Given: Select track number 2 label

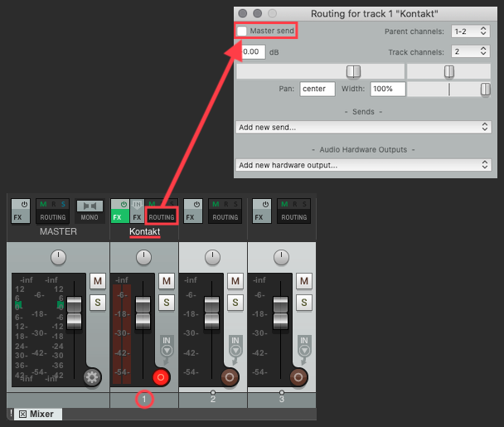Looking at the screenshot, I should [x=213, y=400].
